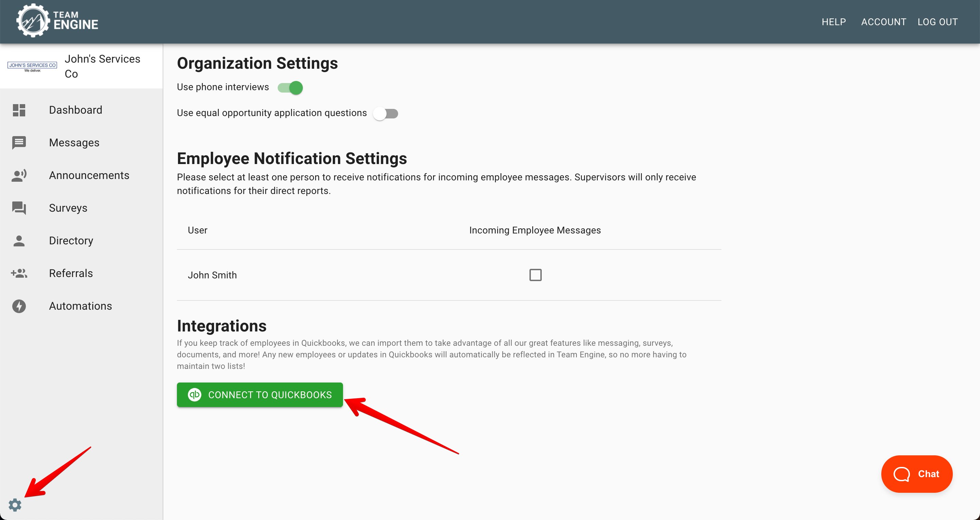The height and width of the screenshot is (520, 980).
Task: Open the HELP menu item
Action: pyautogui.click(x=834, y=22)
